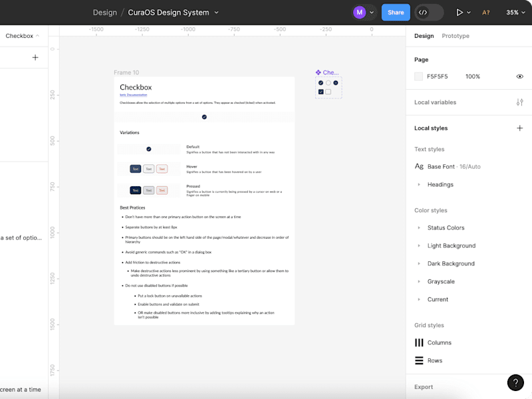The width and height of the screenshot is (532, 399).
Task: Click the blue Share button
Action: click(x=396, y=13)
